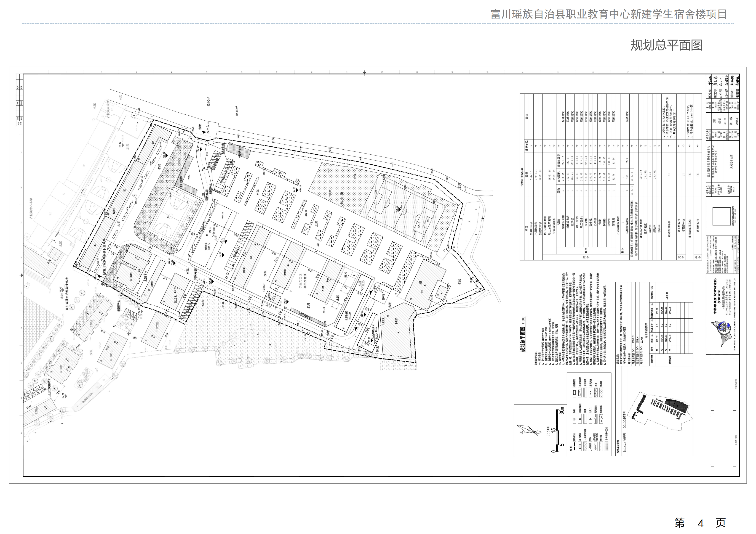Click the 垃圾收集点 legend symbol

pos(580,419)
